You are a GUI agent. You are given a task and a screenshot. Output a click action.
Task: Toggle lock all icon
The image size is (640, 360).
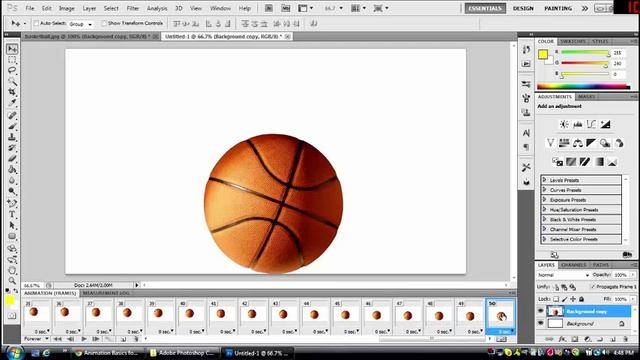(x=582, y=299)
